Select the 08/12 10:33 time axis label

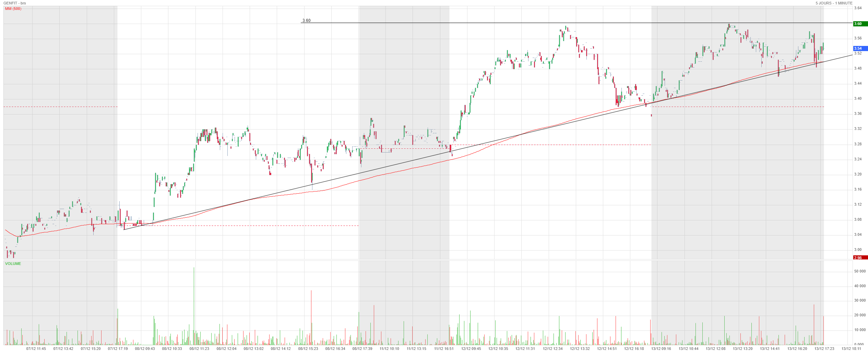(x=172, y=349)
